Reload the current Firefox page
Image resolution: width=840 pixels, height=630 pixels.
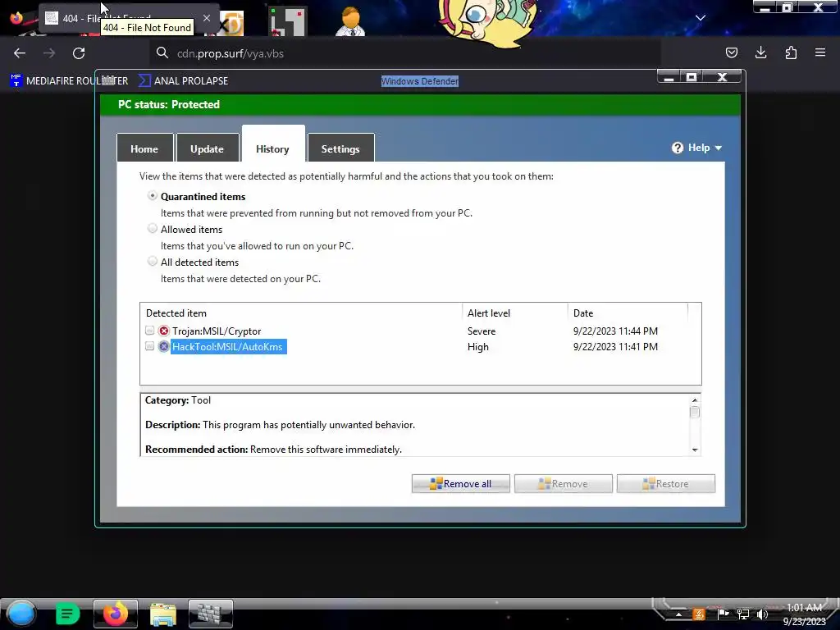click(x=79, y=53)
